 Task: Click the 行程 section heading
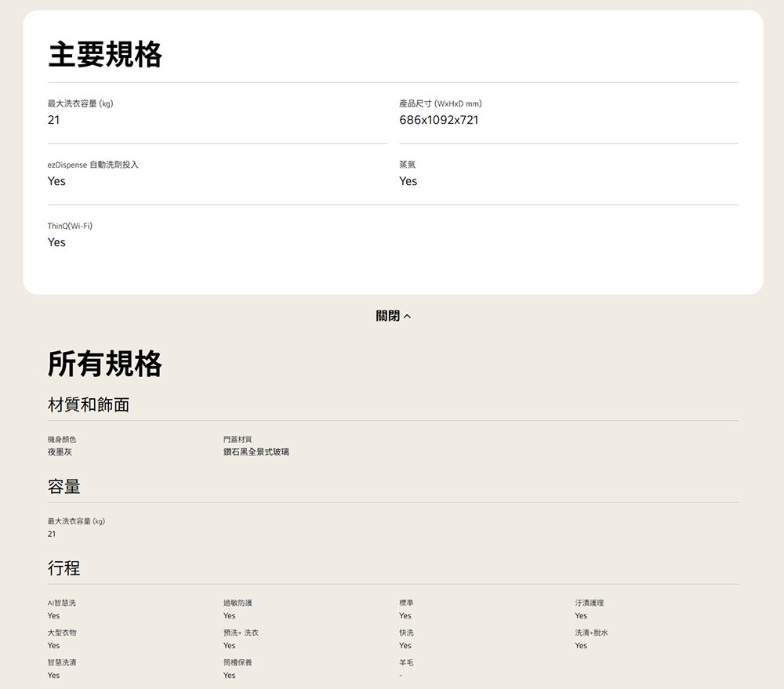coord(64,568)
